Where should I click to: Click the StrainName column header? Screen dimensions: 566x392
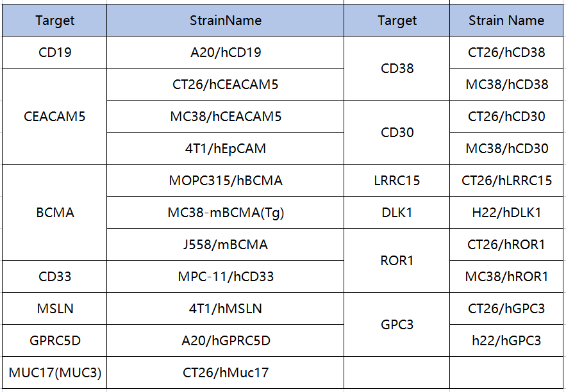(x=225, y=20)
